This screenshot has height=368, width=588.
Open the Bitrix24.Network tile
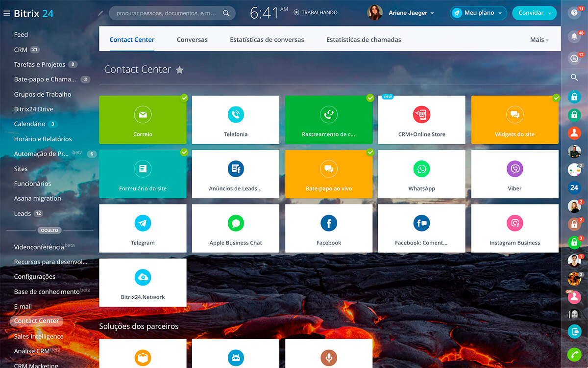click(x=143, y=282)
